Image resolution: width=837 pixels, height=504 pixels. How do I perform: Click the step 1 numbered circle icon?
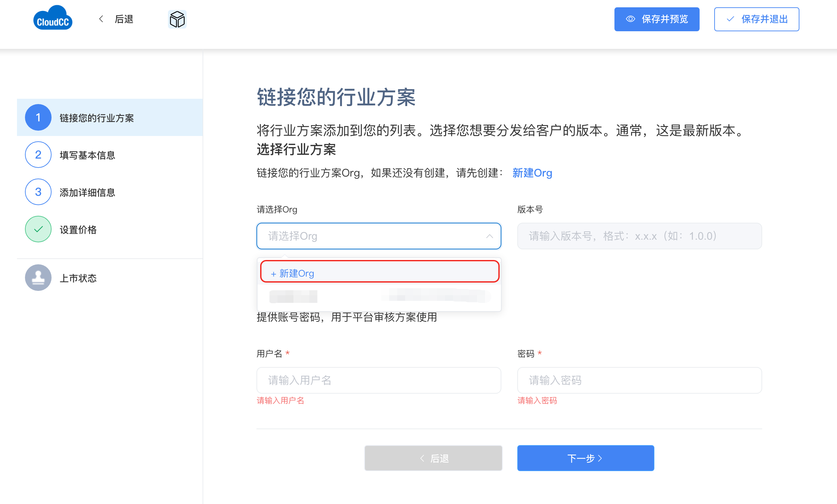(x=38, y=117)
